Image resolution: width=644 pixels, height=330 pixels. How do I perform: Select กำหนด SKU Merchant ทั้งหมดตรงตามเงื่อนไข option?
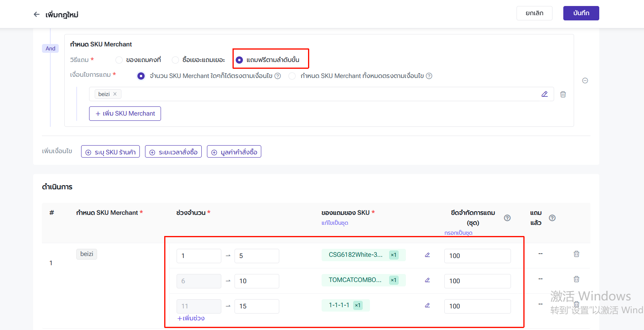[x=292, y=76]
